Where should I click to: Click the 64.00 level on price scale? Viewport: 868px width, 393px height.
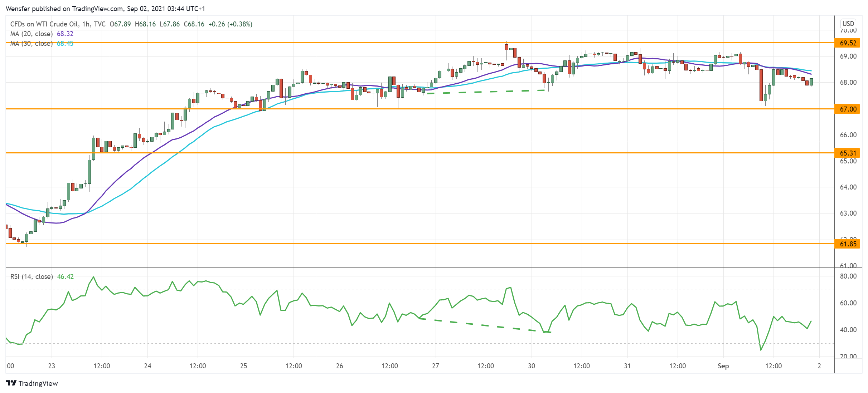[x=848, y=187]
